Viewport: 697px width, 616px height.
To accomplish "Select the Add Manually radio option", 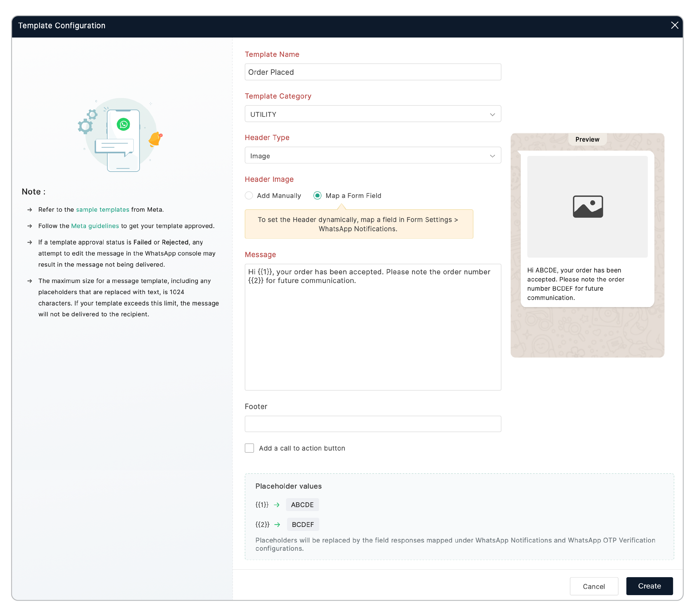I will click(249, 196).
